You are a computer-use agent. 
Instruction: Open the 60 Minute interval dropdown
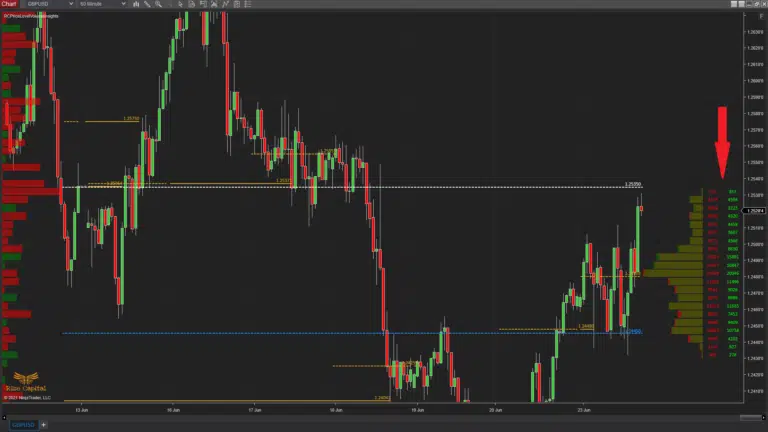(102, 4)
